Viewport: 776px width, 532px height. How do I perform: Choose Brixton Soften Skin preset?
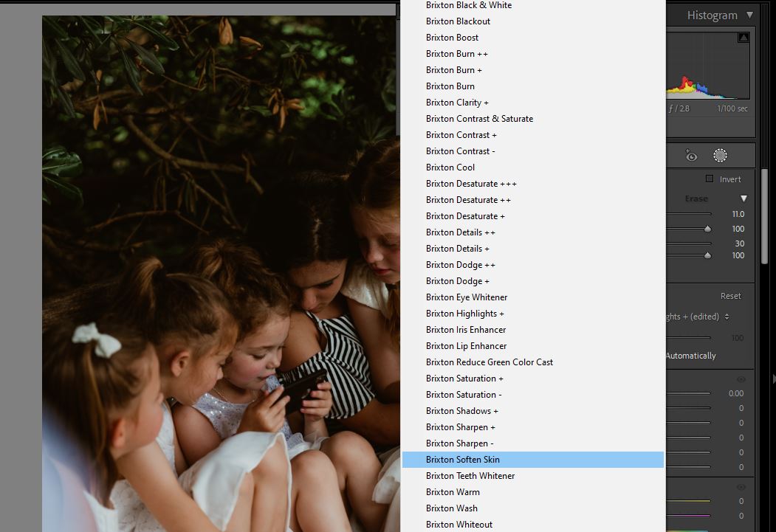[462, 460]
